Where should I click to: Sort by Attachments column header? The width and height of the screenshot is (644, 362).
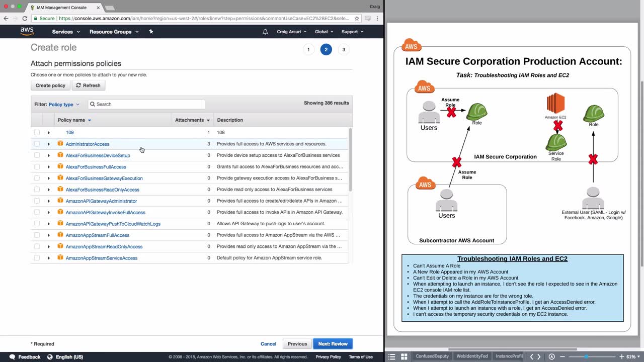pyautogui.click(x=192, y=120)
